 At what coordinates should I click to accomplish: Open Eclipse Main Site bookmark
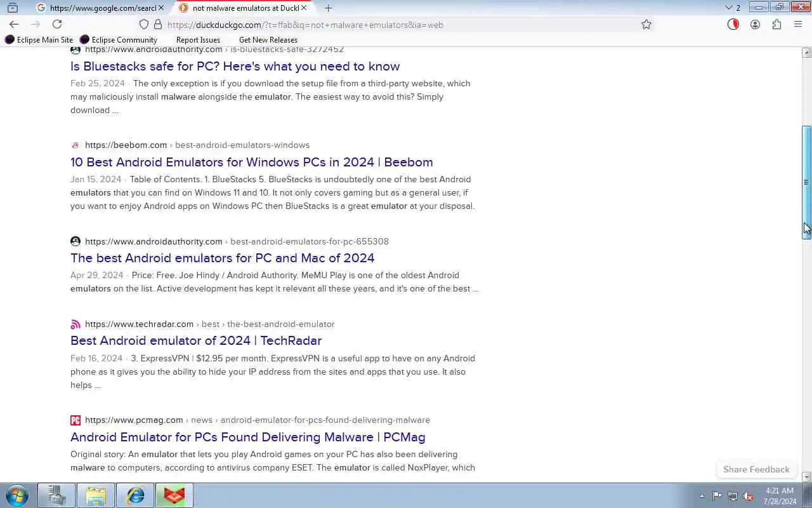click(x=39, y=39)
